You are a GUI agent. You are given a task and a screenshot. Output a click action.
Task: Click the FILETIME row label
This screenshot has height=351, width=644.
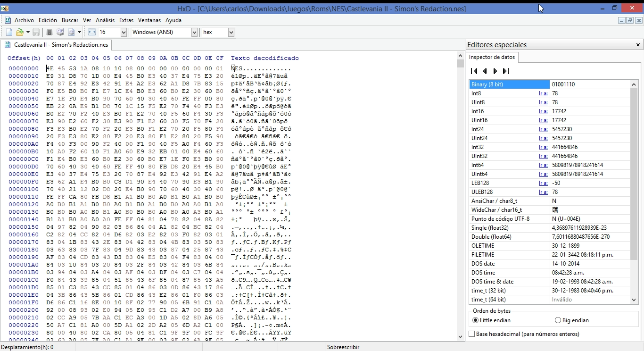click(x=483, y=255)
